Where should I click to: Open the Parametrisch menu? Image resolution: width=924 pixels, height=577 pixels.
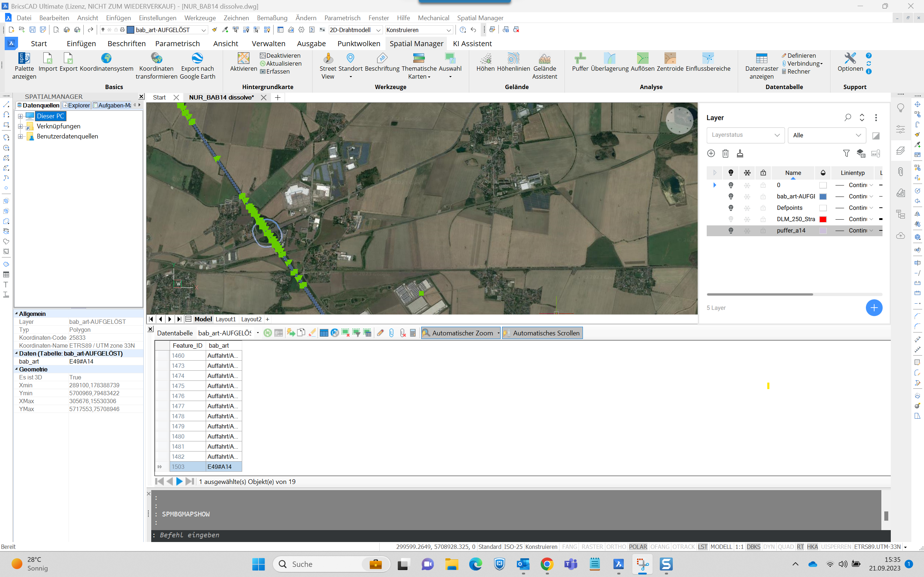coord(342,18)
